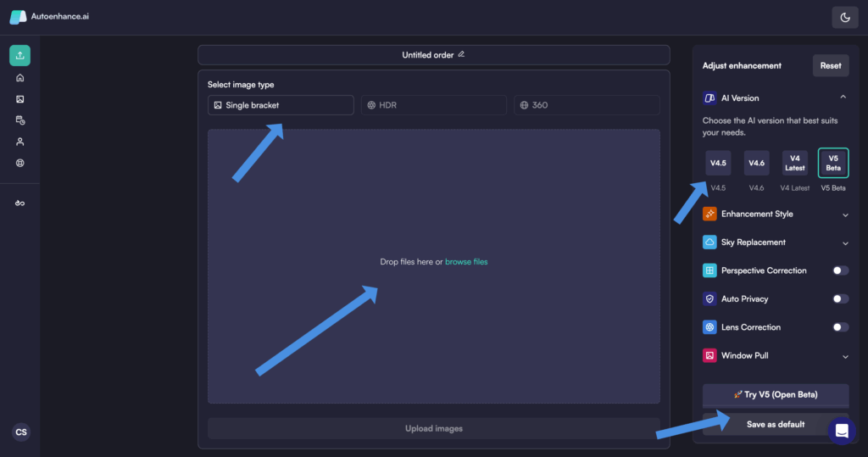Select the Single bracket image type

point(281,105)
